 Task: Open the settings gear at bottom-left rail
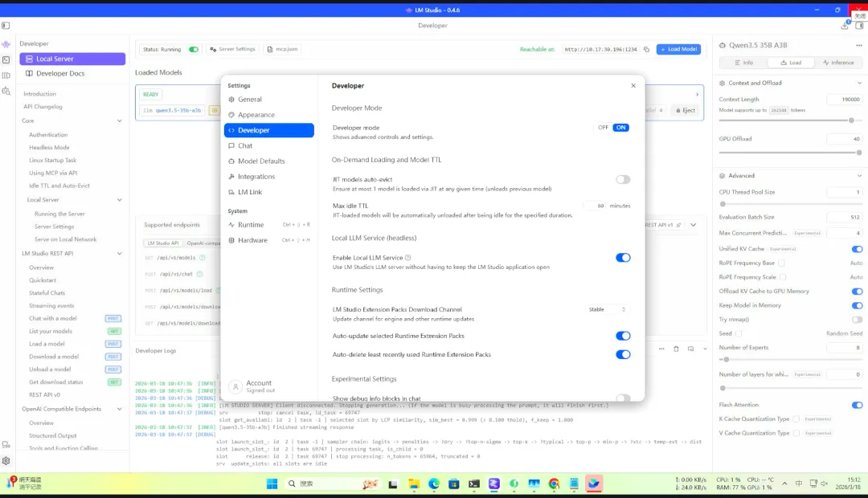coord(6,460)
